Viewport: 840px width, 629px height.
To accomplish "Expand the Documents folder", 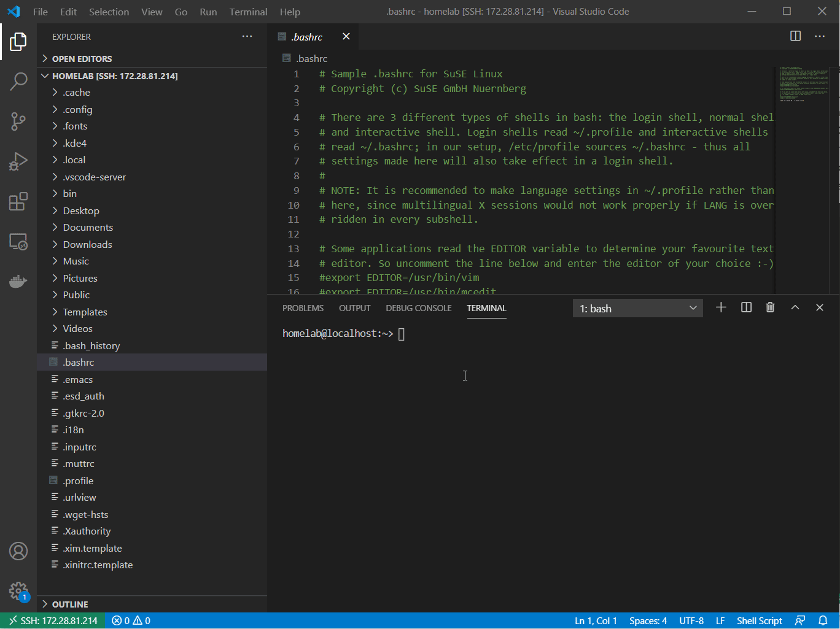I will (152, 228).
